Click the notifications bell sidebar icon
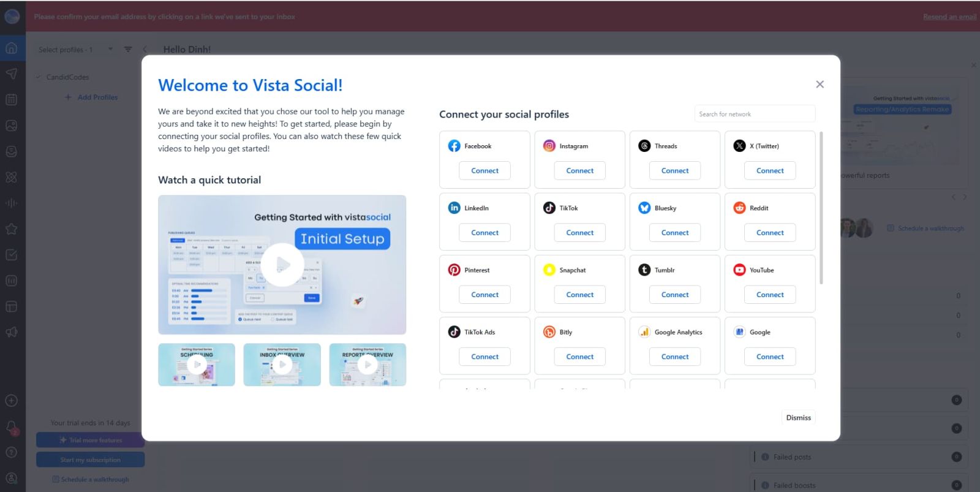The width and height of the screenshot is (980, 492). [12, 426]
